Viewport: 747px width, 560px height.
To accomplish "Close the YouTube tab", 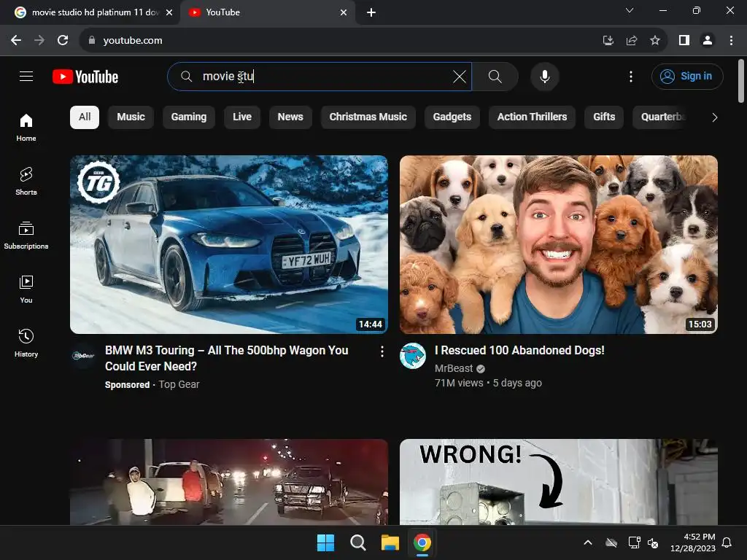I will coord(344,12).
